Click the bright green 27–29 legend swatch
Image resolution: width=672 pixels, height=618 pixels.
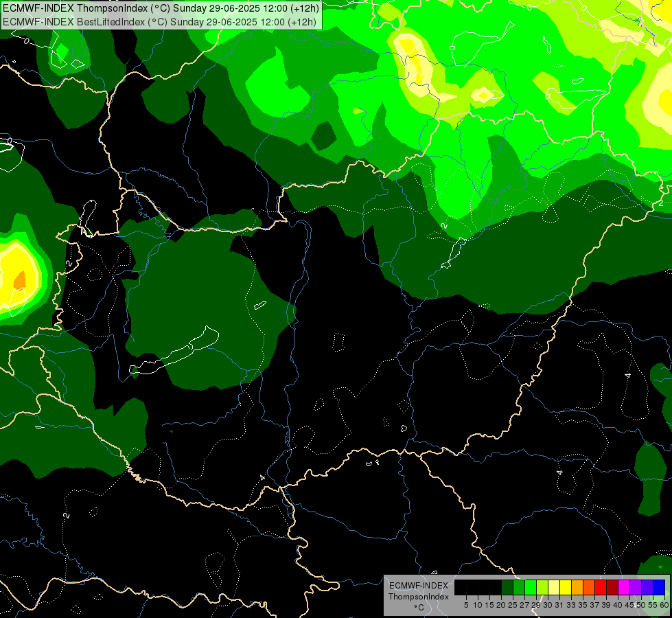(531, 587)
